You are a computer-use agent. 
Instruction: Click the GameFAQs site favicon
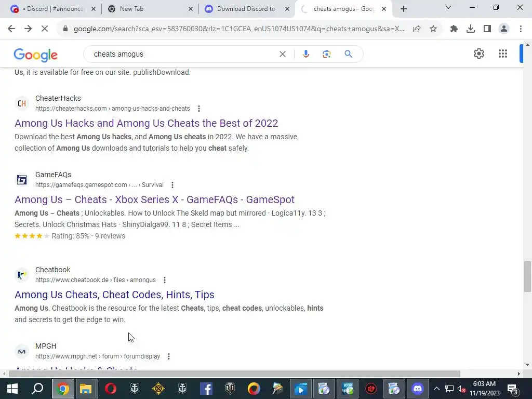[22, 179]
